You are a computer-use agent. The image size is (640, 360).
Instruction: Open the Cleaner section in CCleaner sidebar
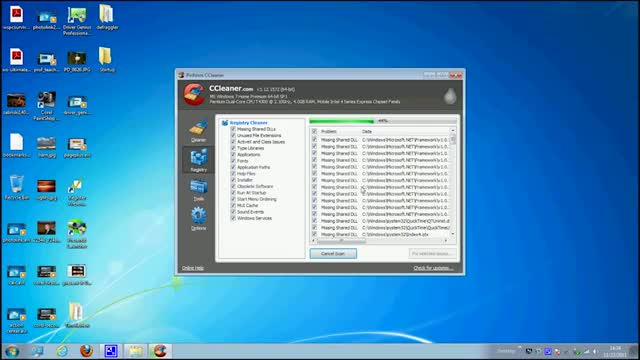[198, 131]
